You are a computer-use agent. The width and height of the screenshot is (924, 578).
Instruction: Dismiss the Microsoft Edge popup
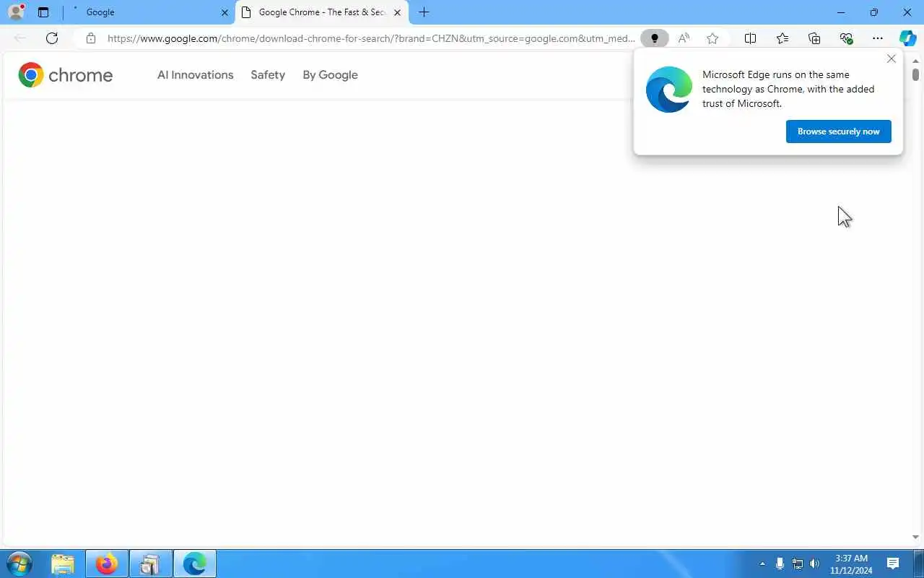[x=892, y=59]
